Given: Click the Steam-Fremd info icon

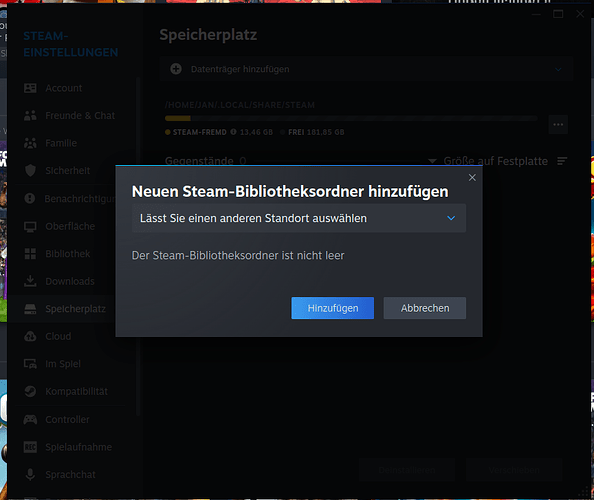Looking at the screenshot, I should click(x=233, y=132).
